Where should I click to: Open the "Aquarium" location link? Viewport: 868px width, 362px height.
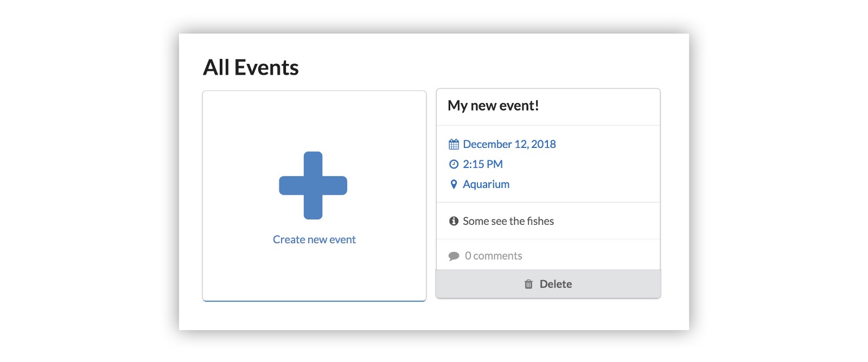pyautogui.click(x=486, y=184)
